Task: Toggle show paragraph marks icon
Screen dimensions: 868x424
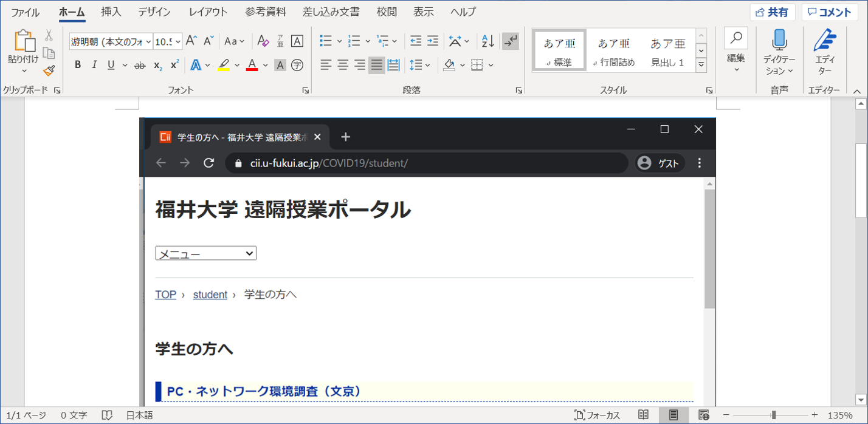Action: tap(511, 41)
